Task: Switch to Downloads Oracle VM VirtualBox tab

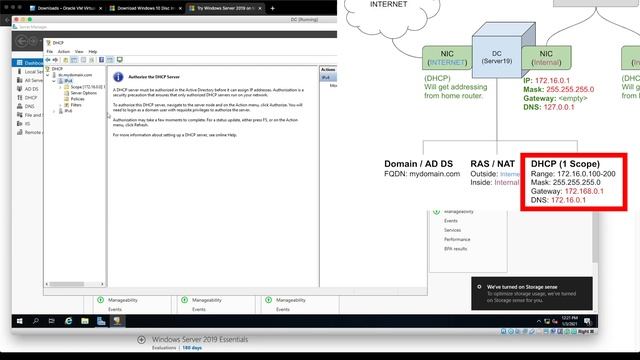Action: (x=66, y=8)
